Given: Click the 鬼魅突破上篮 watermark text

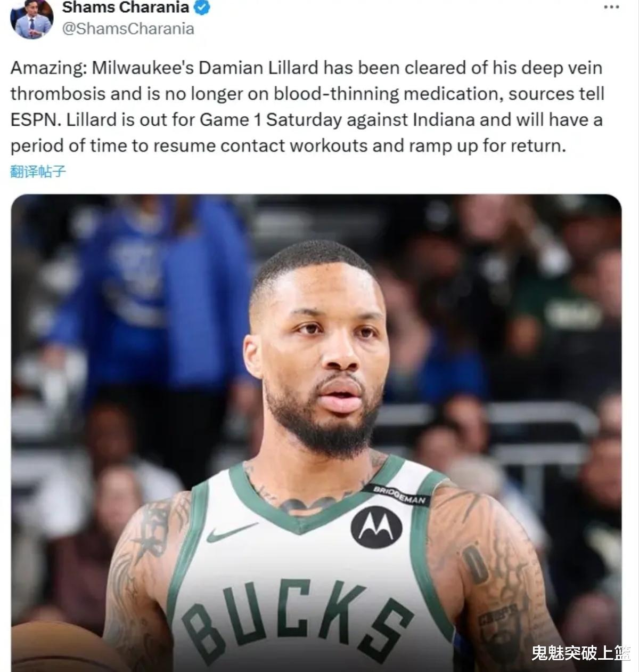Looking at the screenshot, I should pyautogui.click(x=580, y=653).
